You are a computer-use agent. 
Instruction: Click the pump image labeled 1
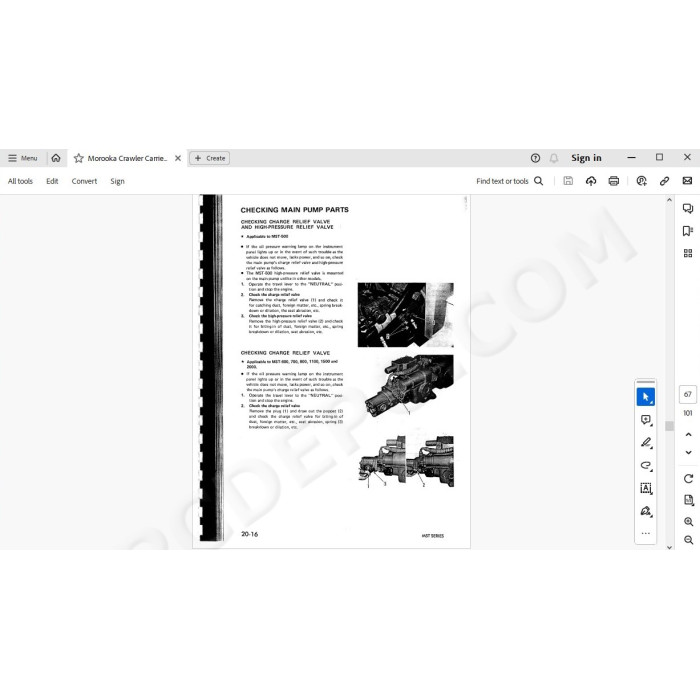pyautogui.click(x=409, y=386)
